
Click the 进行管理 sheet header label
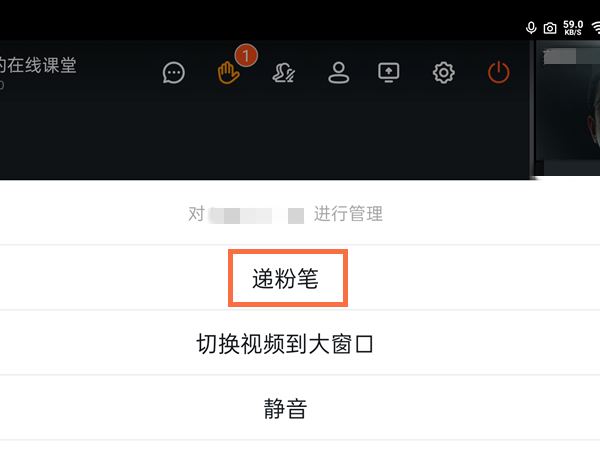click(x=348, y=214)
